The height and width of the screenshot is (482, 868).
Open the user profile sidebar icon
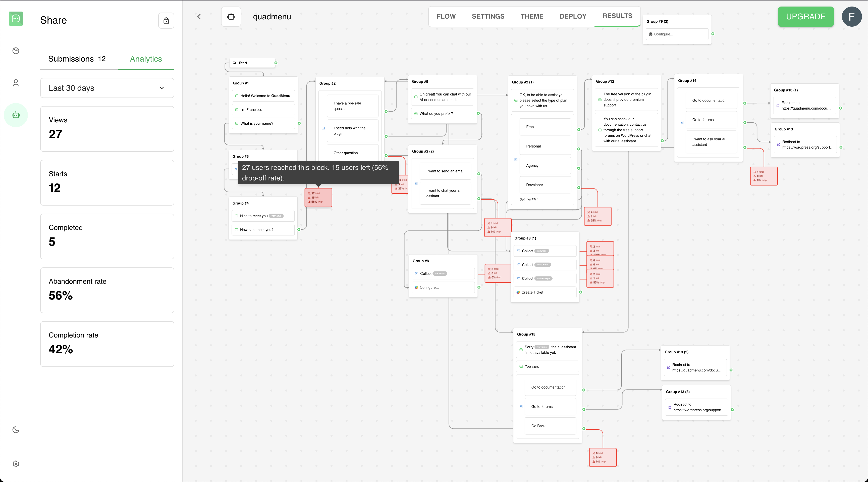point(16,83)
